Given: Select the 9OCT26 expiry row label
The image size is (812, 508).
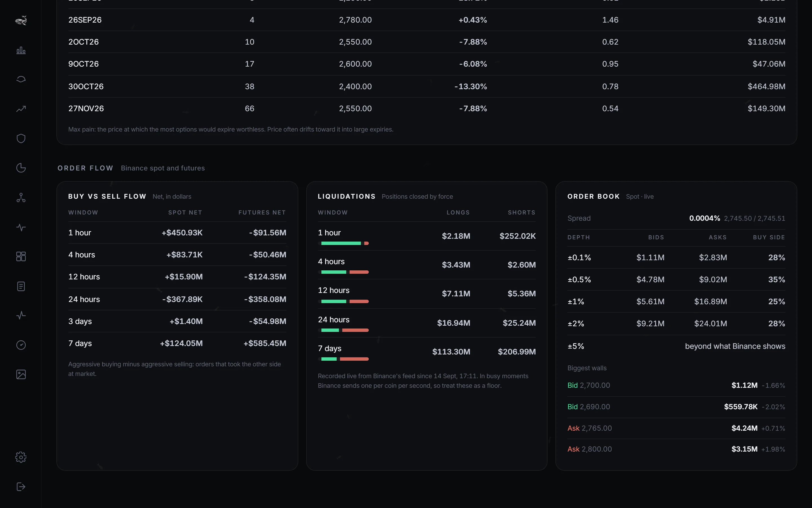Looking at the screenshot, I should coord(83,64).
